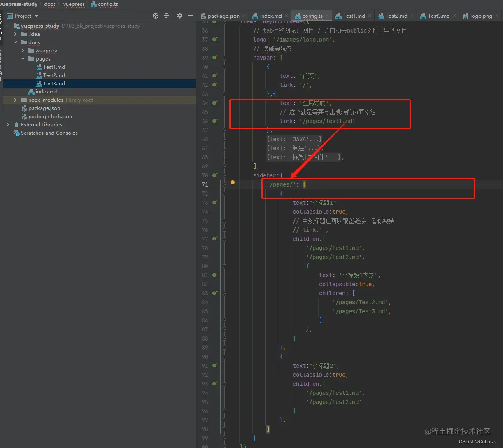
Task: Switch to the Test3.md editor tab
Action: (438, 16)
